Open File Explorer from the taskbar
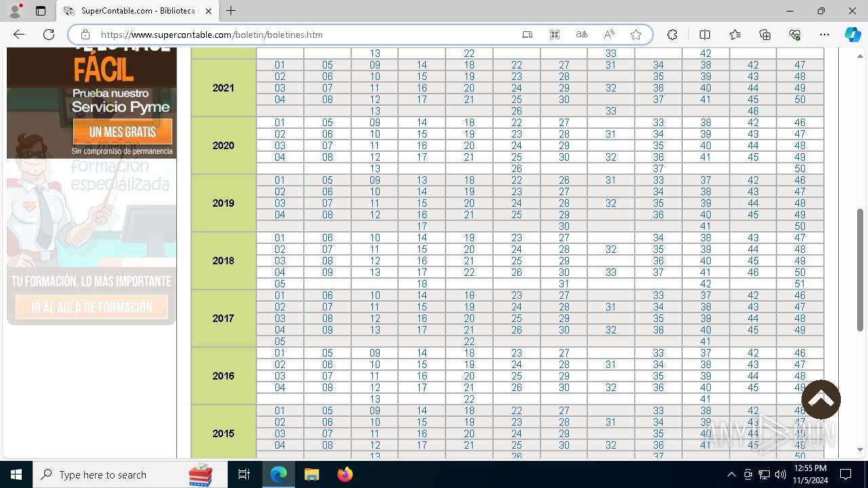The width and height of the screenshot is (868, 488). pos(311,474)
